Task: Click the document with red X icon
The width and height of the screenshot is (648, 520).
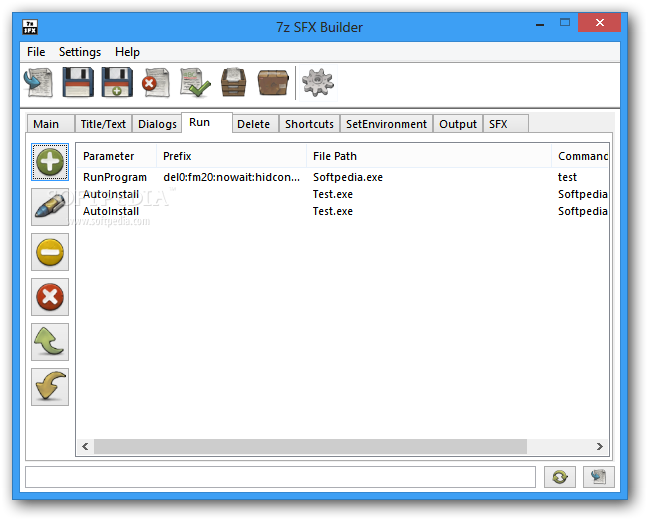Action: click(156, 82)
